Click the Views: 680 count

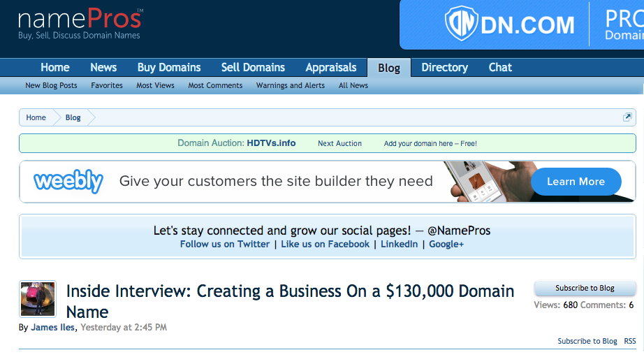click(555, 305)
